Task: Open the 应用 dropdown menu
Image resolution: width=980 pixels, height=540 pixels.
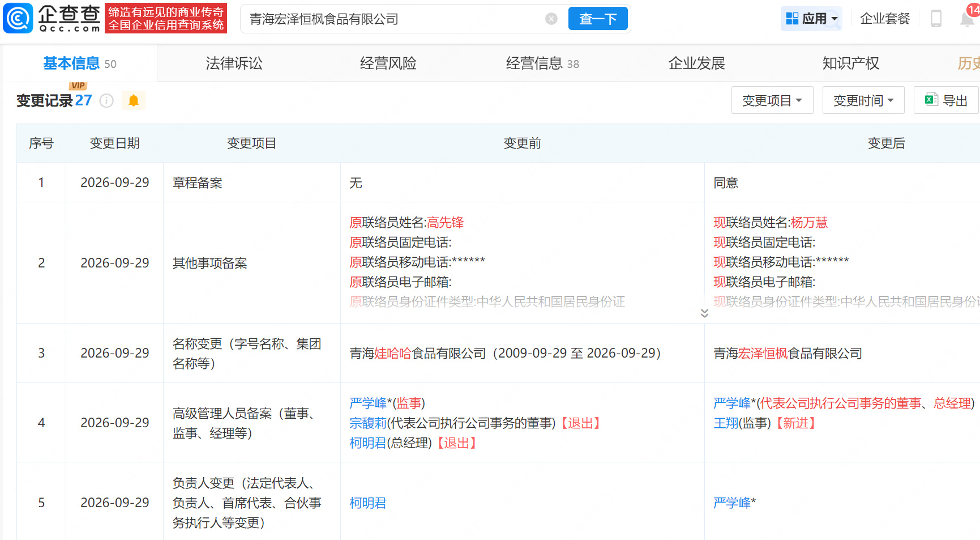Action: pos(811,19)
